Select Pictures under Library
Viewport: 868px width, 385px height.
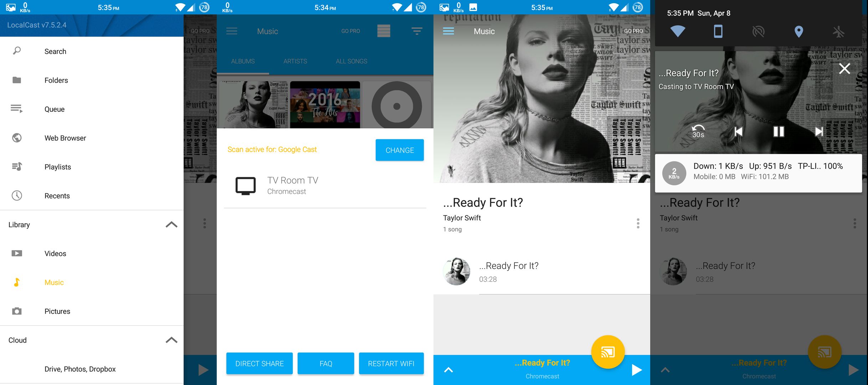coord(92,311)
